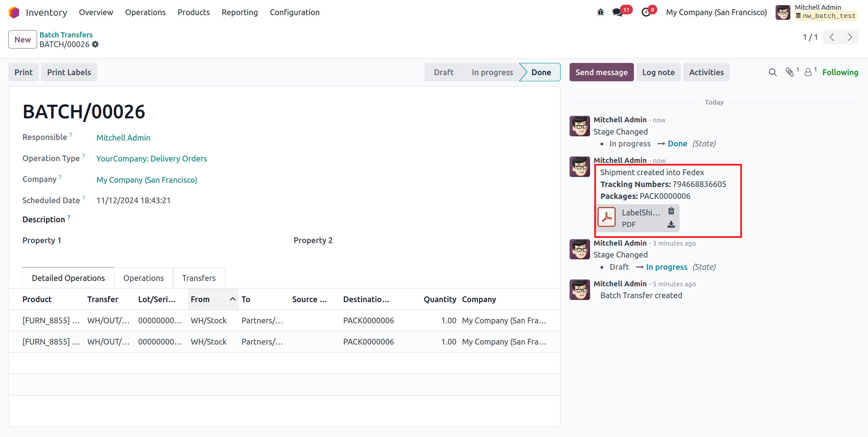Delete the LabelShi PDF attachment
This screenshot has height=437, width=868.
[x=671, y=211]
